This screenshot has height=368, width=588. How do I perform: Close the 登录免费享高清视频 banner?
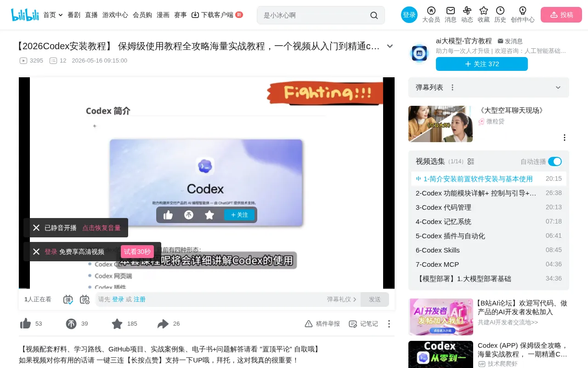pos(36,252)
